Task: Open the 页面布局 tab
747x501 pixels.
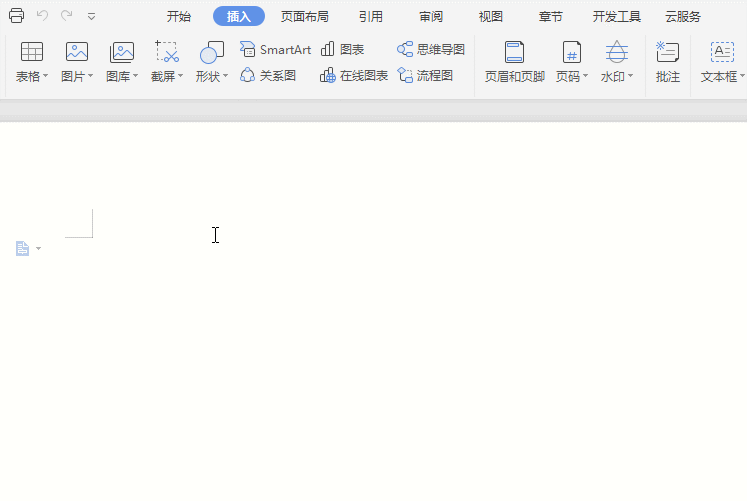Action: click(305, 16)
